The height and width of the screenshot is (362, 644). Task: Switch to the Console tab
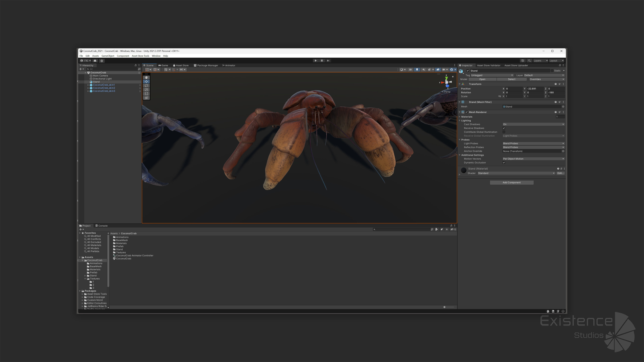(x=101, y=226)
